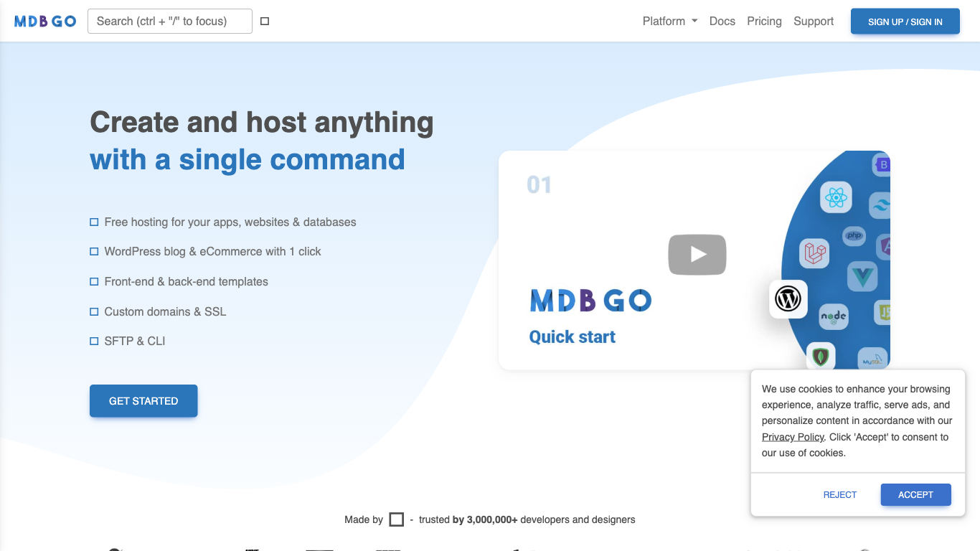
Task: Click the GET STARTED button
Action: tap(143, 401)
